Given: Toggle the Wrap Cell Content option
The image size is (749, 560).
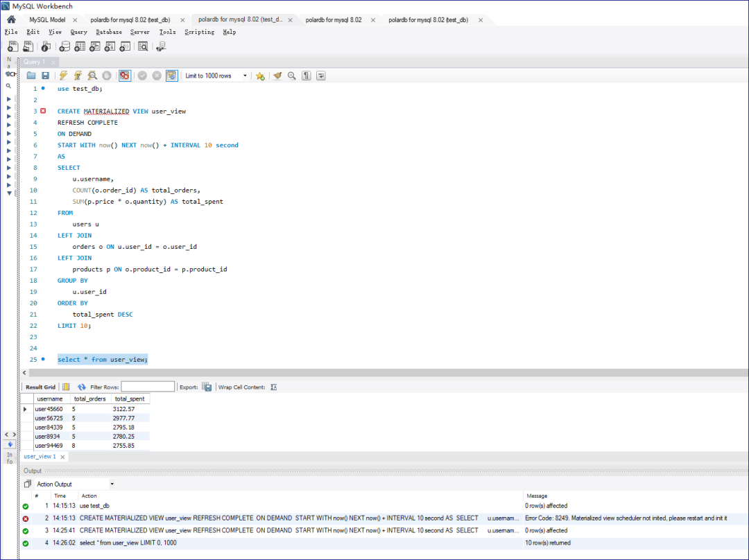Looking at the screenshot, I should [x=273, y=387].
